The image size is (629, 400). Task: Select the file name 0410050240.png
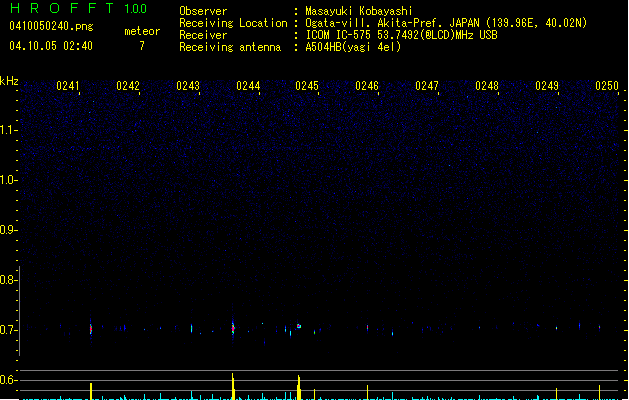tap(51, 26)
